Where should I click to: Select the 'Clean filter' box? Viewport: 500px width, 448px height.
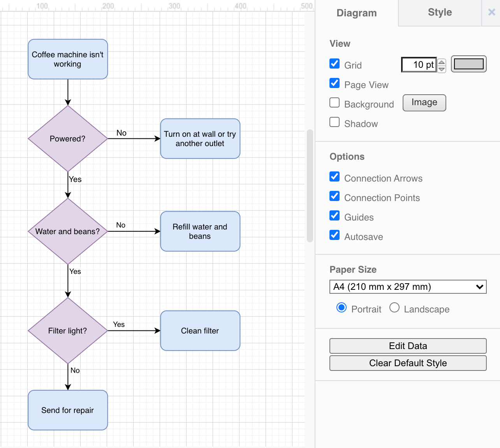click(x=200, y=331)
